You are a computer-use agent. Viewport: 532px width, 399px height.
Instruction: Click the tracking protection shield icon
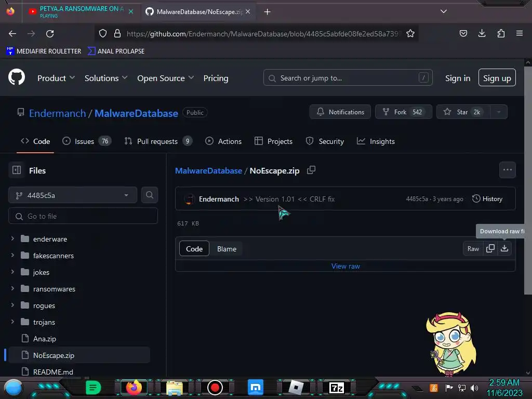(103, 33)
